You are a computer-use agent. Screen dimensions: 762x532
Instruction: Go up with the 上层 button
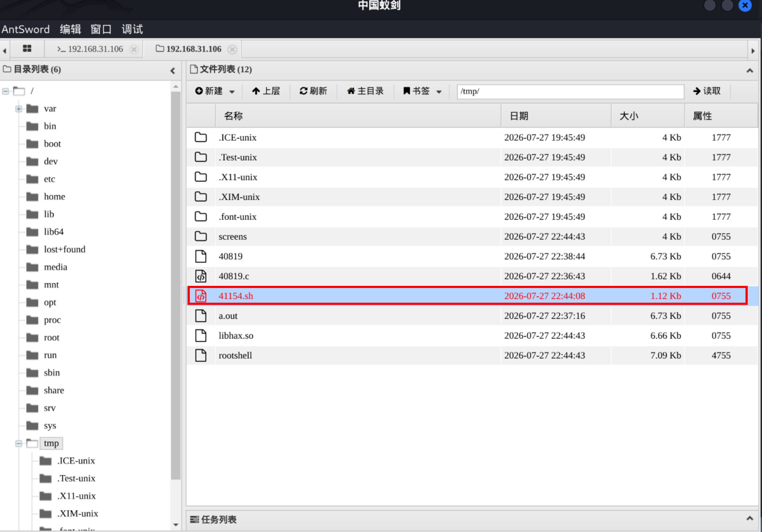click(266, 91)
